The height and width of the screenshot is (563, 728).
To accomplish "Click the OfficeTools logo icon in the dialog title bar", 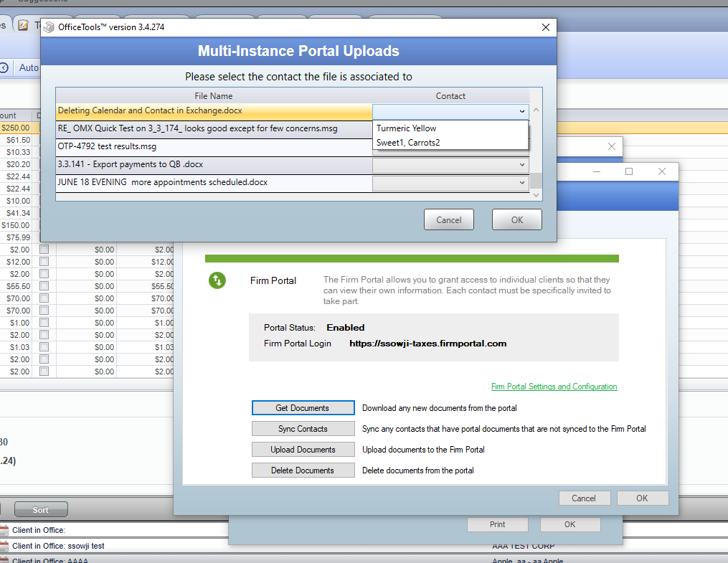I will tap(49, 27).
